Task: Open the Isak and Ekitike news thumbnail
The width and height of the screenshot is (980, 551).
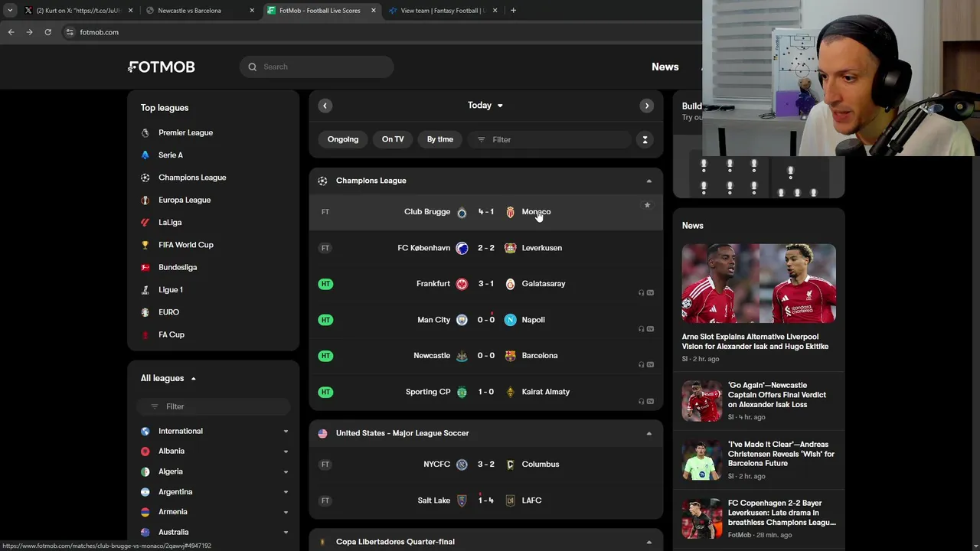Action: coord(759,284)
